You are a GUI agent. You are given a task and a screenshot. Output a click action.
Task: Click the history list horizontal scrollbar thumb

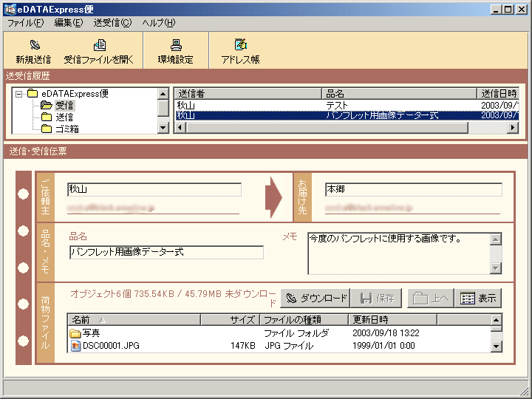click(327, 128)
